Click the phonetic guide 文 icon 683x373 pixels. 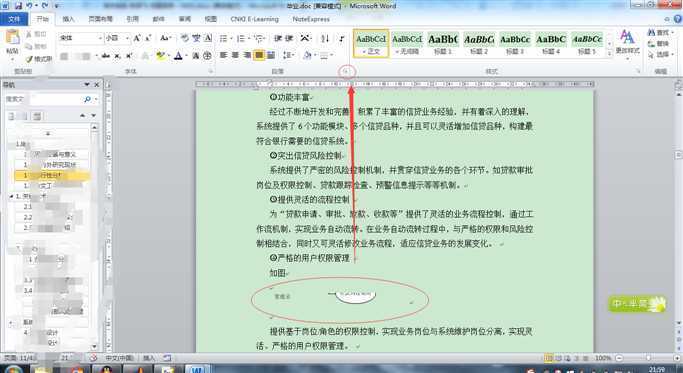coord(196,38)
